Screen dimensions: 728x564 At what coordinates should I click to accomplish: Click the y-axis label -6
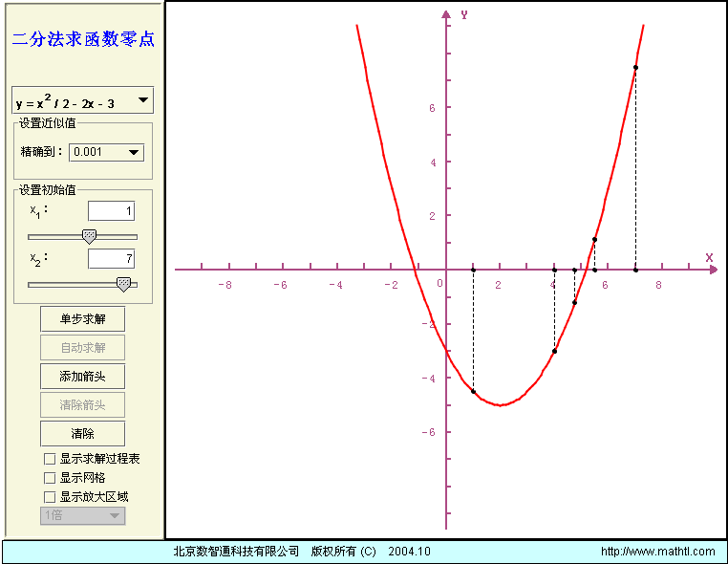tap(429, 432)
